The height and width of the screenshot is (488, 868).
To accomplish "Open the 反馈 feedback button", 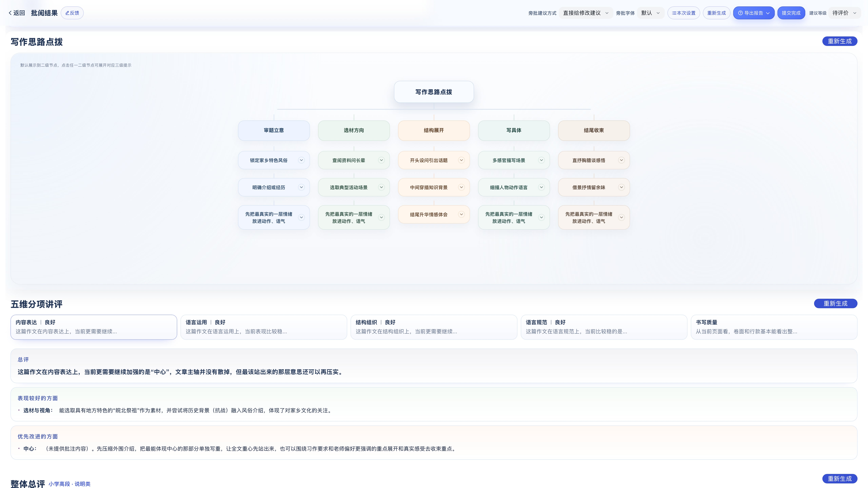I will point(72,13).
